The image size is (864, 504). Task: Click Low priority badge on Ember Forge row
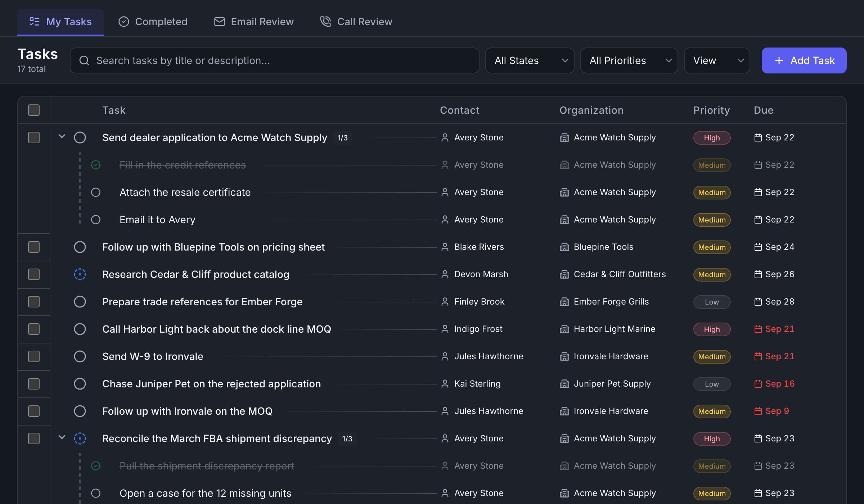click(x=712, y=302)
